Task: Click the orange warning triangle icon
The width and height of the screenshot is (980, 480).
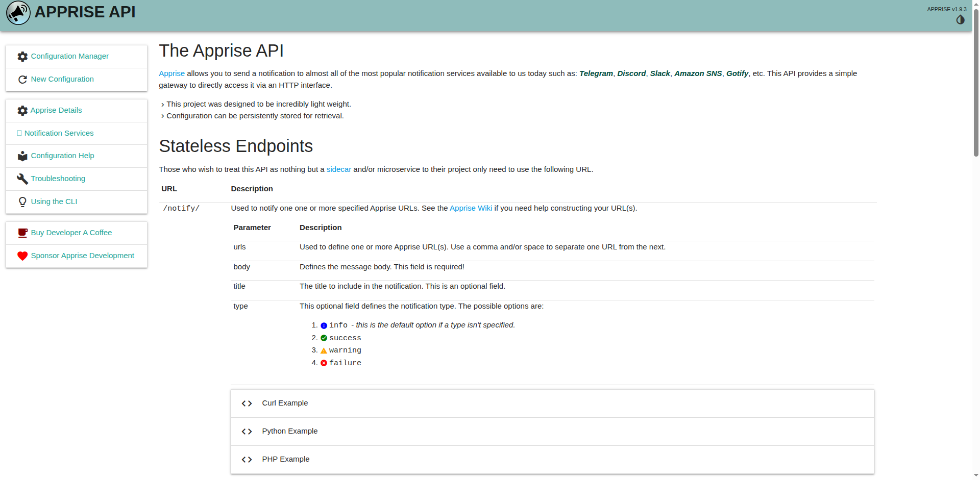Action: pyautogui.click(x=324, y=350)
